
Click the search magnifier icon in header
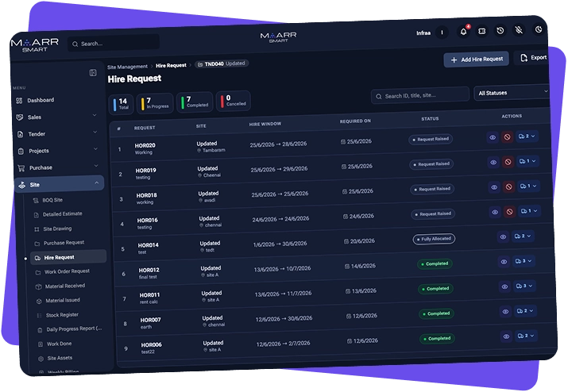click(x=75, y=44)
